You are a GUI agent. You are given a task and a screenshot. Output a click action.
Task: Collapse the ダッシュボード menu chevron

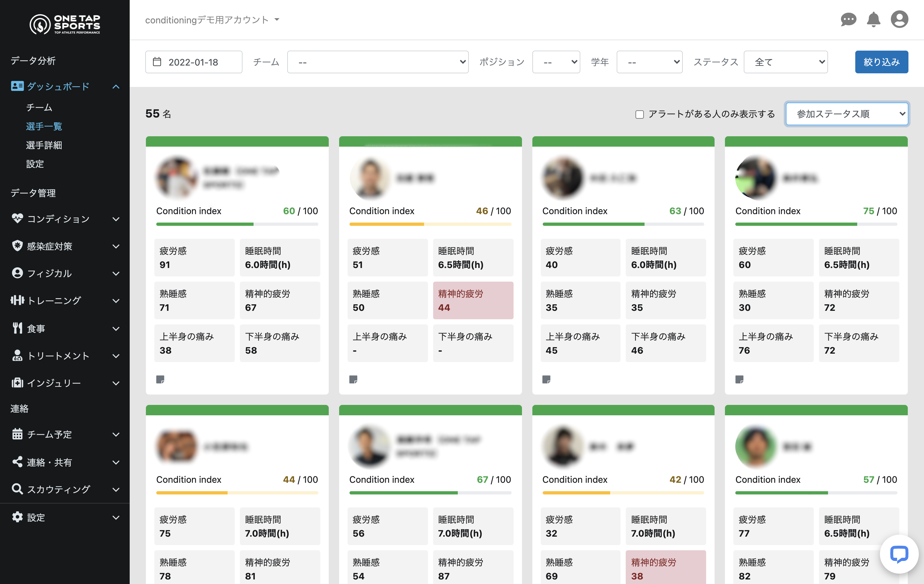[x=116, y=87]
